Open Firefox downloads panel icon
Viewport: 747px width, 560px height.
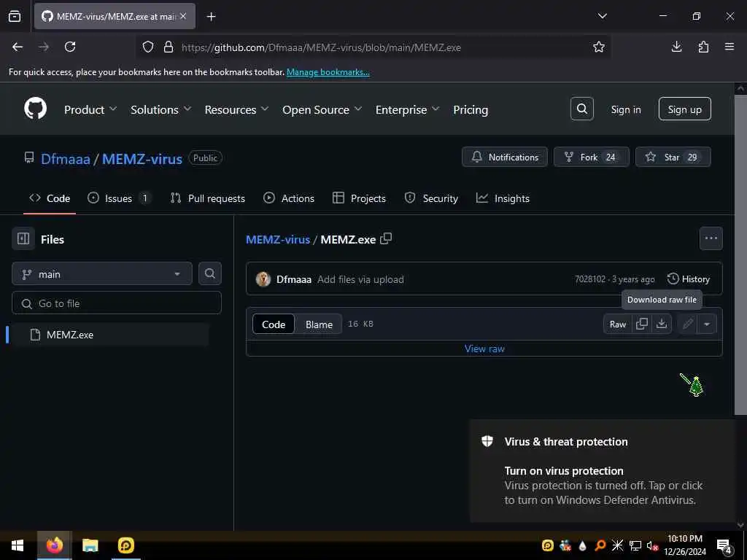676,47
